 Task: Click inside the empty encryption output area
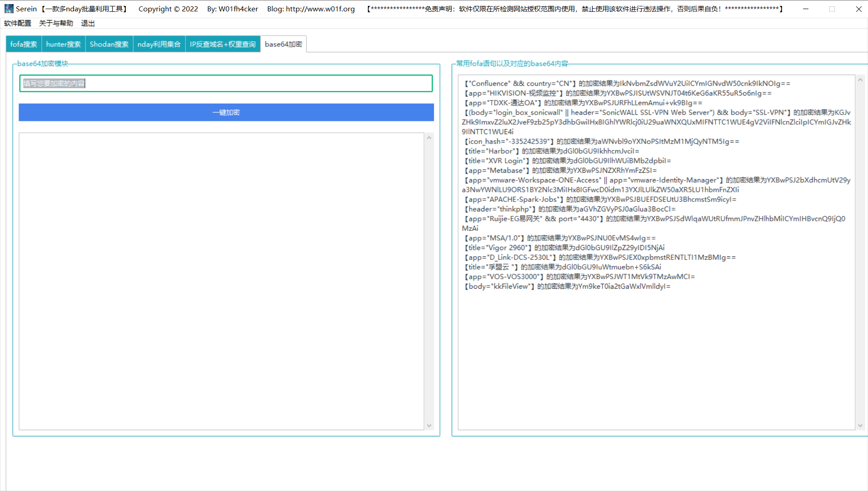pyautogui.click(x=221, y=281)
